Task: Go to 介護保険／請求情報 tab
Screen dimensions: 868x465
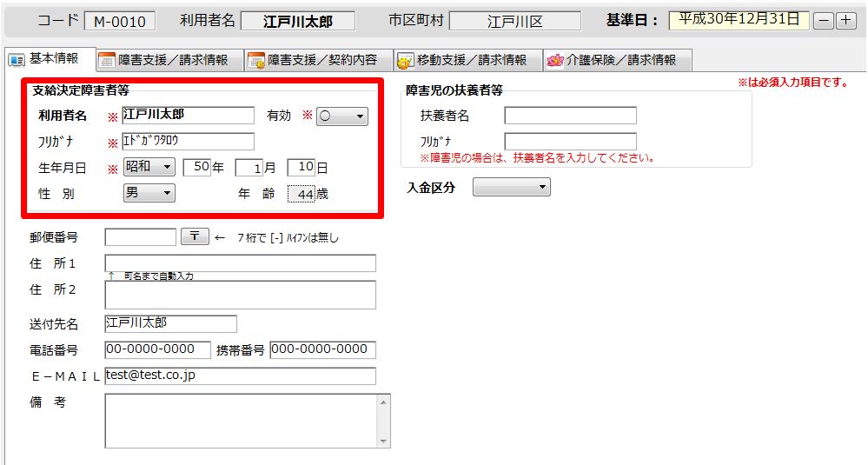Action: (x=611, y=60)
